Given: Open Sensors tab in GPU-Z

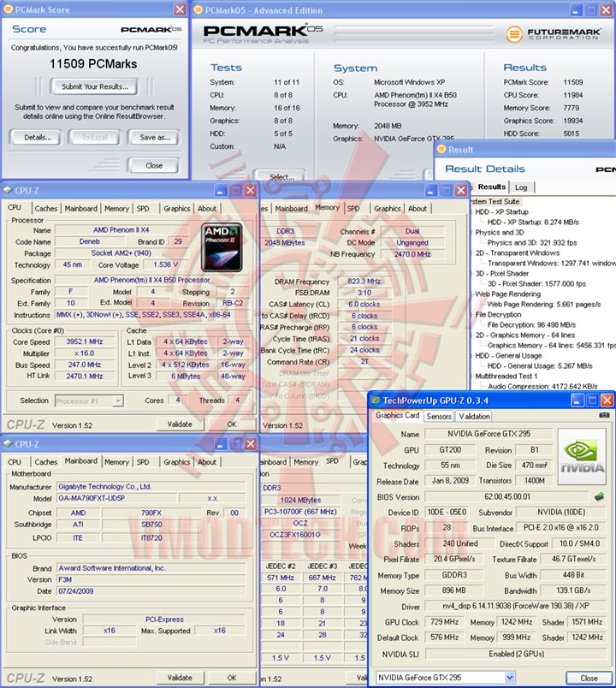Looking at the screenshot, I should click(x=439, y=417).
